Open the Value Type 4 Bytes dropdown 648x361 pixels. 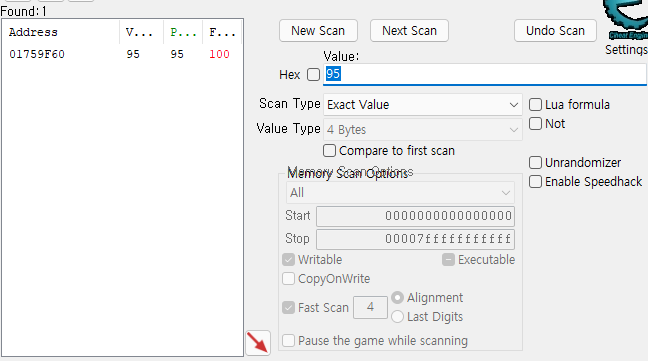(x=423, y=130)
